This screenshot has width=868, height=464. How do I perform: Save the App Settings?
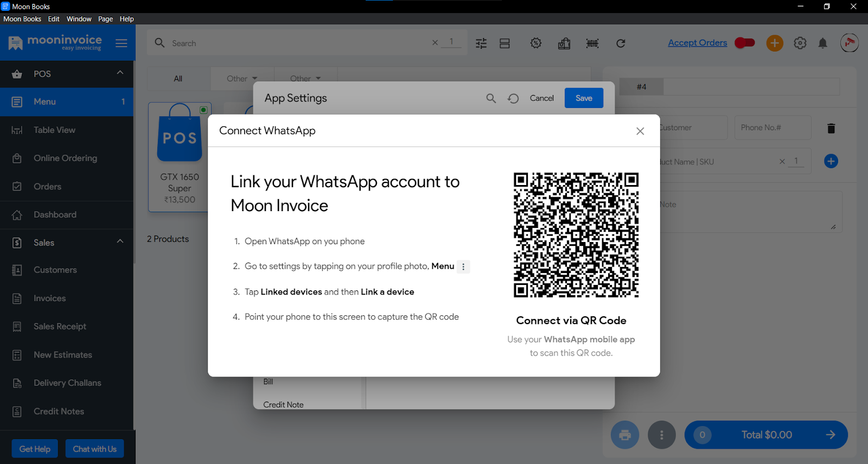point(584,98)
